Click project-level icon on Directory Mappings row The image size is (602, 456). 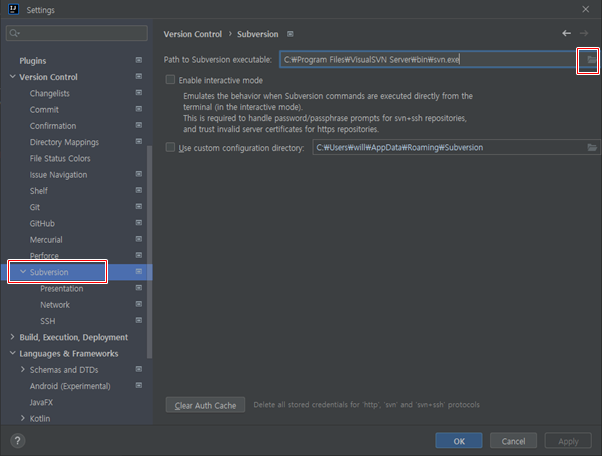(x=139, y=141)
